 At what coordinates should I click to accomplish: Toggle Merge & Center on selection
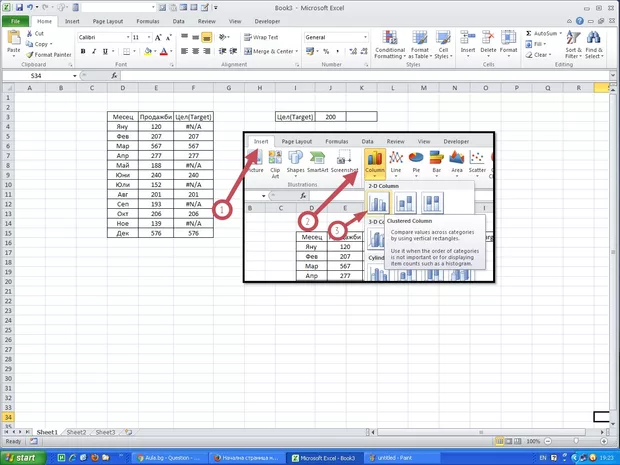(x=268, y=51)
